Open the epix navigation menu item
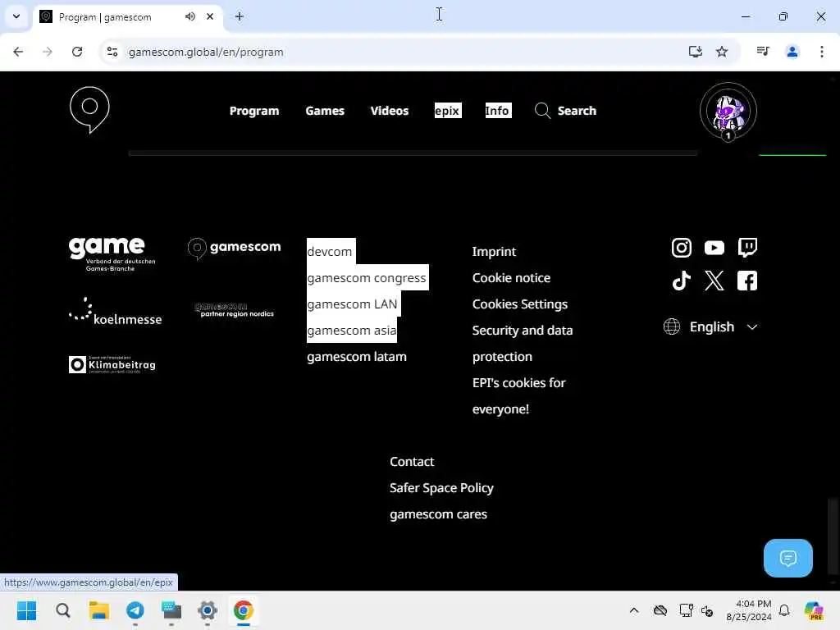 point(447,111)
